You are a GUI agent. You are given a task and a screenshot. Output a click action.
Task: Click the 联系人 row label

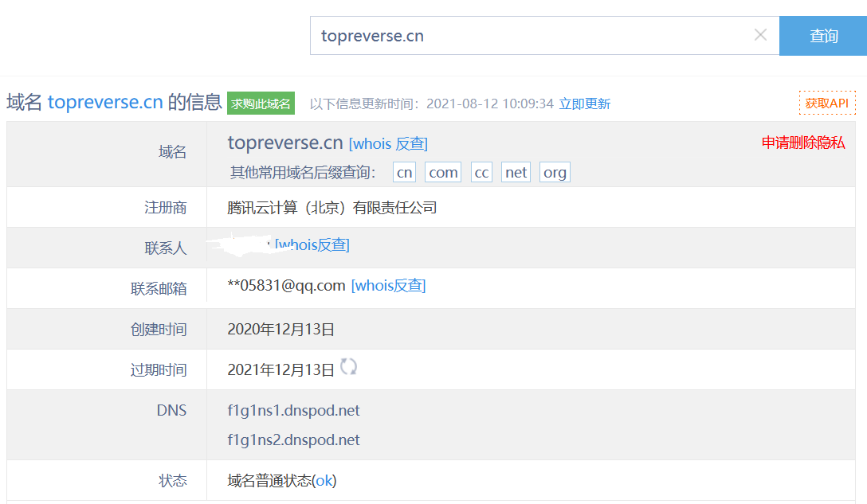coord(165,248)
